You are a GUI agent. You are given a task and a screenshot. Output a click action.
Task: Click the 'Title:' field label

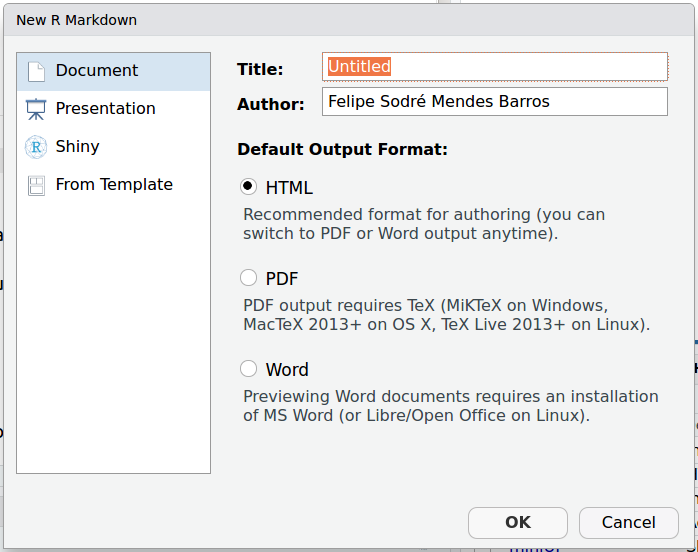tap(260, 69)
